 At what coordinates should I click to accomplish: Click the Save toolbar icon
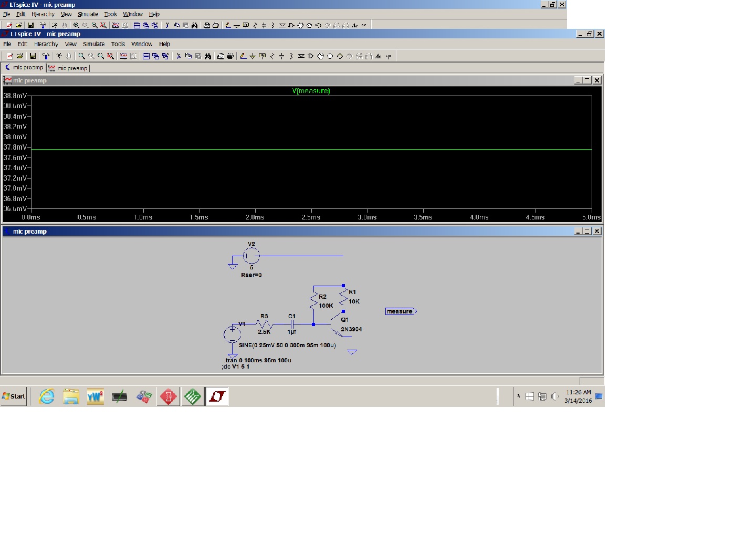pos(33,56)
